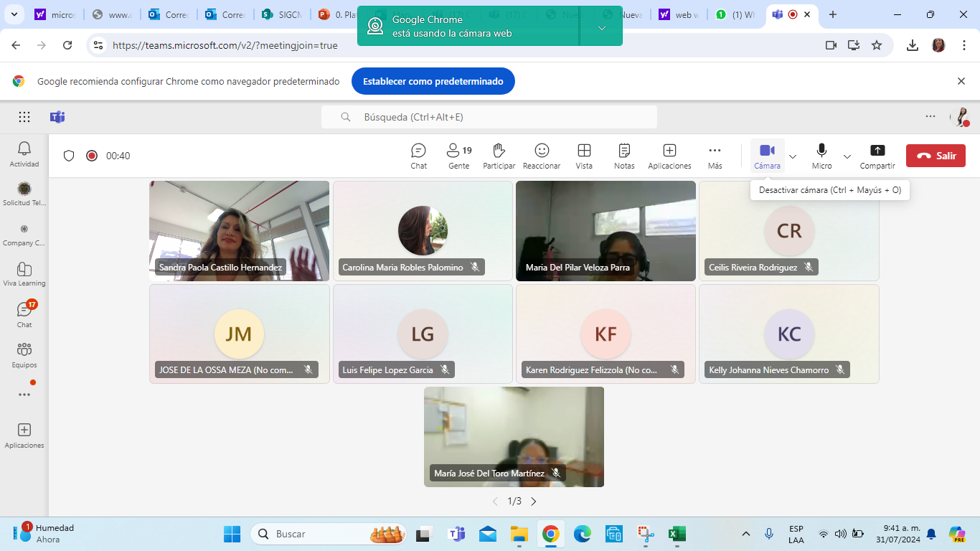The image size is (980, 551).
Task: Reload the page in Chrome
Action: tap(67, 45)
